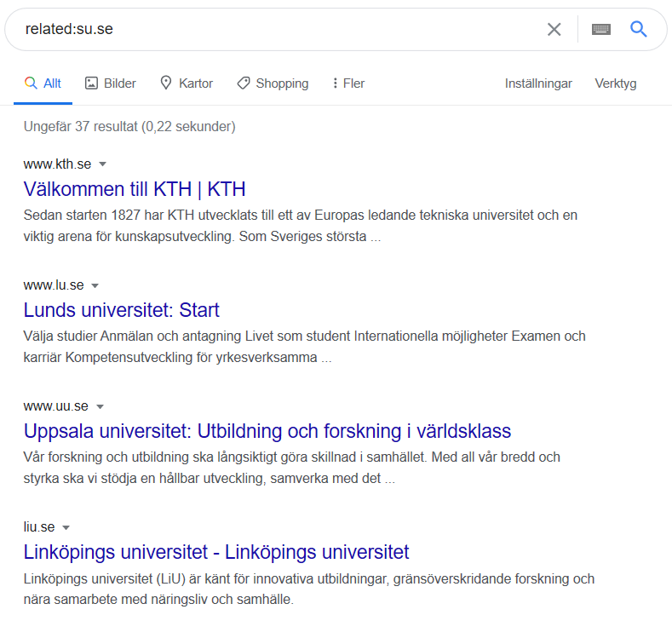Expand dropdown arrow next to www.lu.se

(95, 285)
